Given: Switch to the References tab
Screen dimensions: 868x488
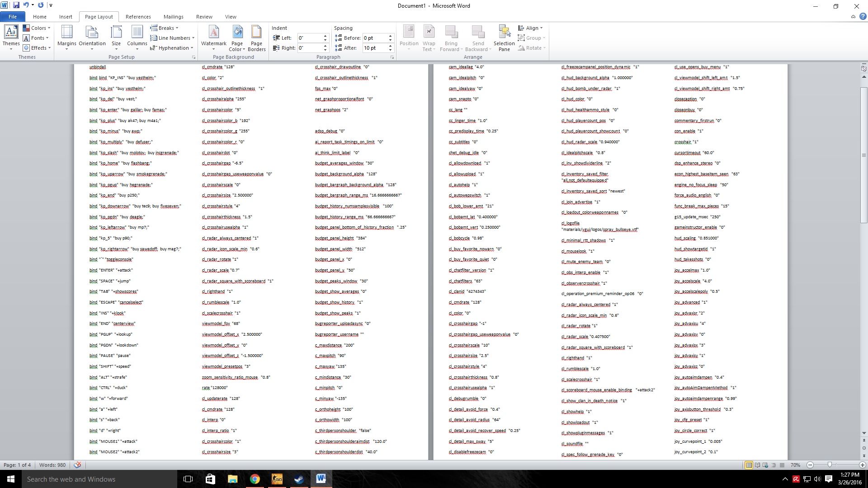Looking at the screenshot, I should tap(138, 17).
